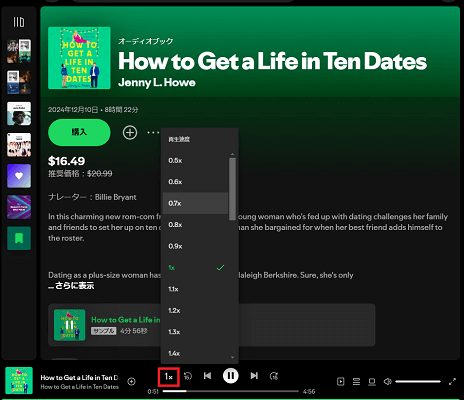Choose 0.7x playback speed
The width and height of the screenshot is (464, 400).
pyautogui.click(x=195, y=203)
